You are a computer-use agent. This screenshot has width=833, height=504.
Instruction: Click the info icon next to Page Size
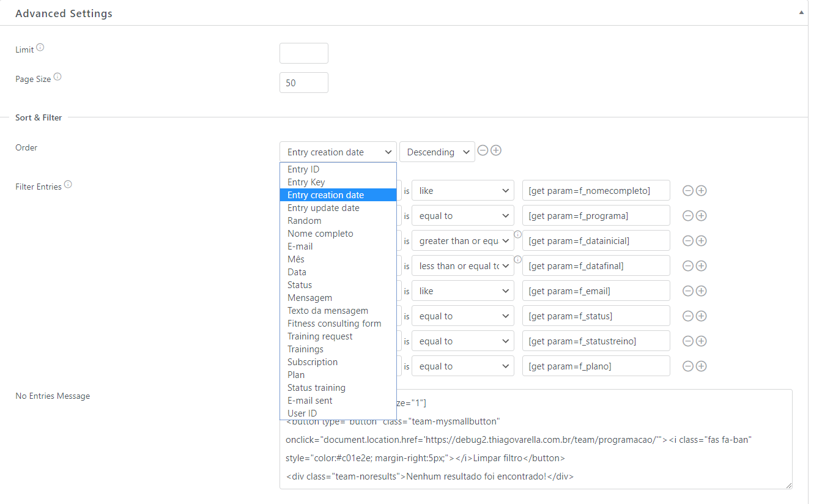(57, 77)
